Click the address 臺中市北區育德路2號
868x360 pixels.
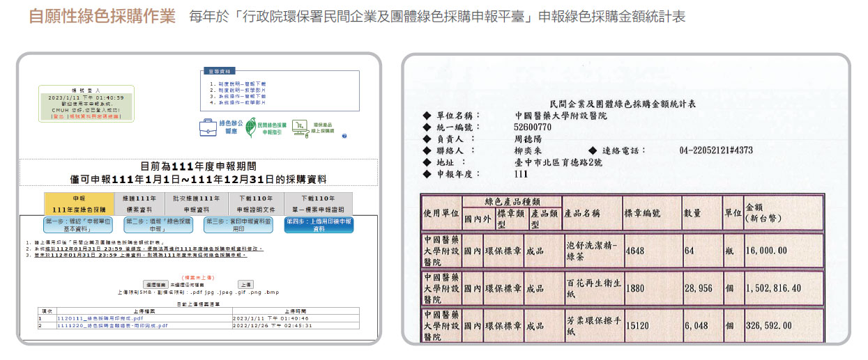pos(558,162)
